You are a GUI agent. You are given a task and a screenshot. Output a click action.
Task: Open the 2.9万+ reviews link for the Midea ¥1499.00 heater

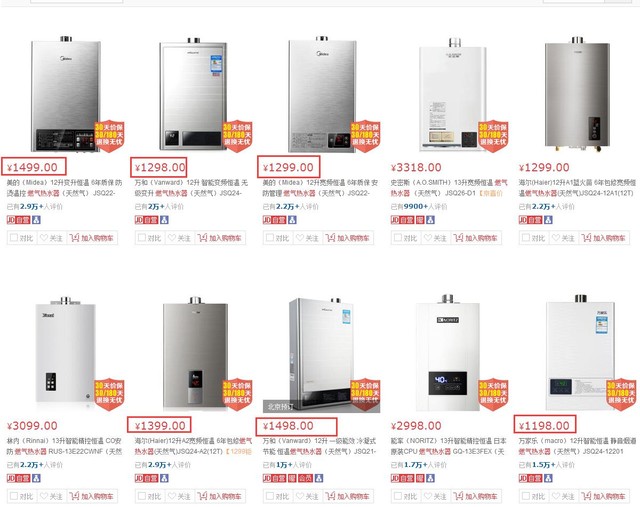(x=32, y=205)
